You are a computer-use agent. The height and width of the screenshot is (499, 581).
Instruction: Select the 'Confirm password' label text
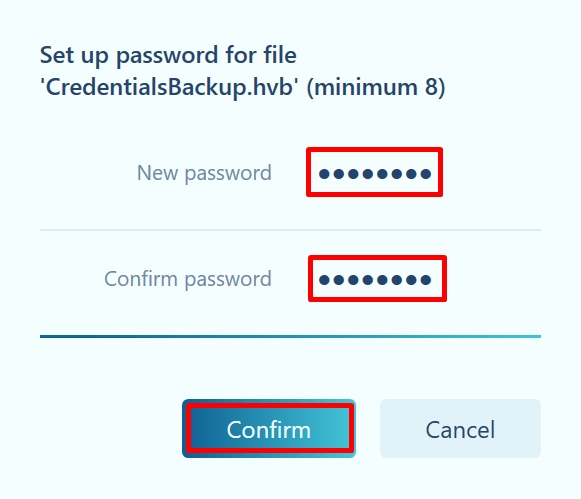coord(188,279)
